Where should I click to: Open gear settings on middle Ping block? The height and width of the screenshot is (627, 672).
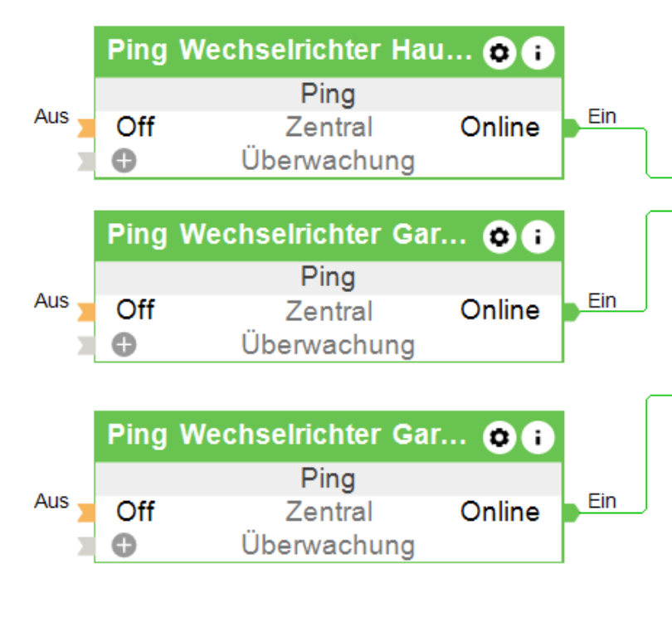pos(499,237)
